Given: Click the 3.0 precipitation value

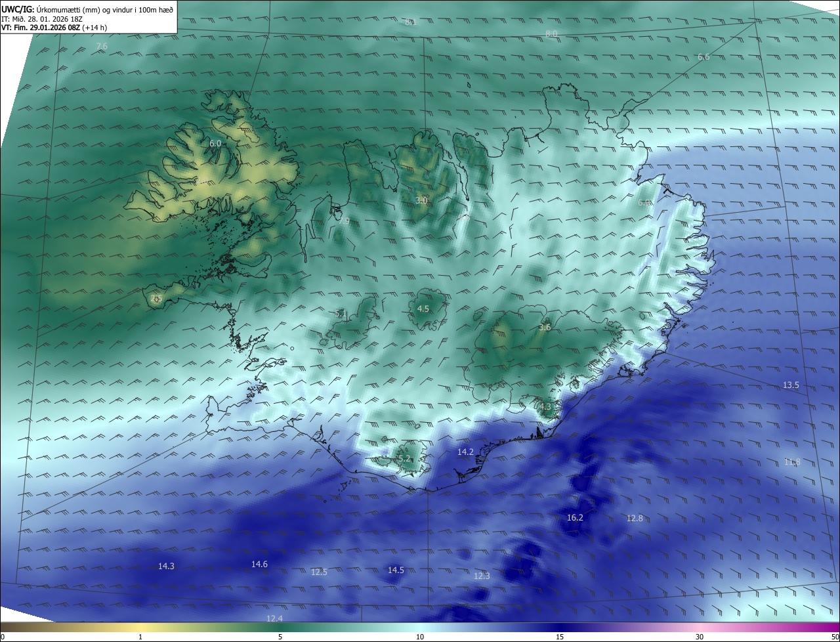Looking at the screenshot, I should pos(422,200).
